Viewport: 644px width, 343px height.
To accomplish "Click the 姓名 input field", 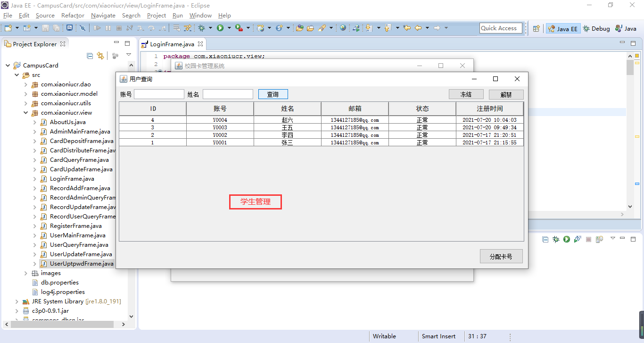I will pyautogui.click(x=228, y=94).
